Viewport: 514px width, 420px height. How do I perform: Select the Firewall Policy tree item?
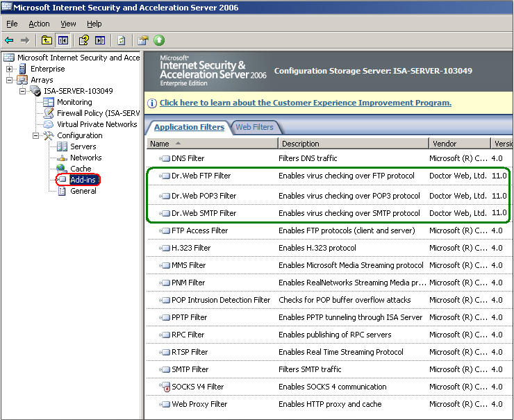click(99, 113)
